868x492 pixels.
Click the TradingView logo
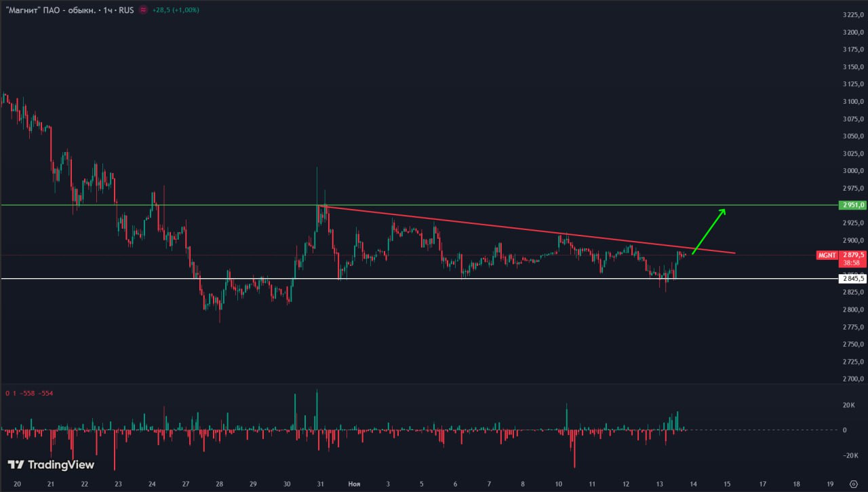pyautogui.click(x=52, y=465)
